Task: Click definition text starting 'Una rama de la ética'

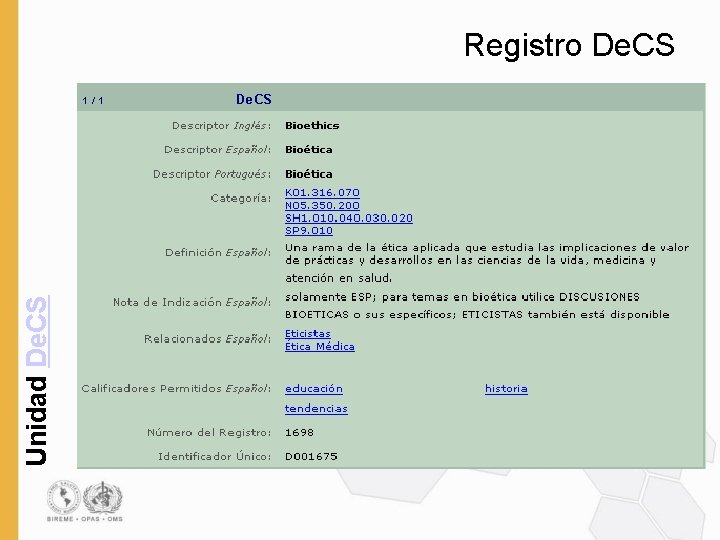Action: [487, 263]
